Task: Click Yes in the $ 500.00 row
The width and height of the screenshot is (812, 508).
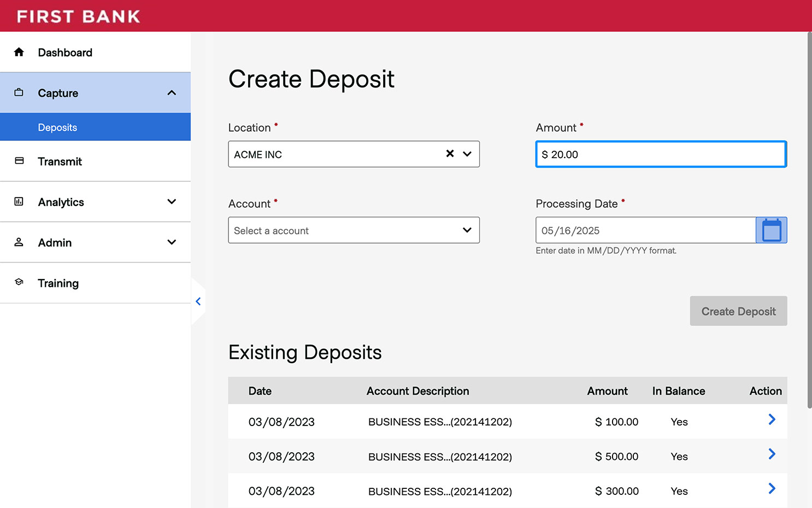Action: 679,457
